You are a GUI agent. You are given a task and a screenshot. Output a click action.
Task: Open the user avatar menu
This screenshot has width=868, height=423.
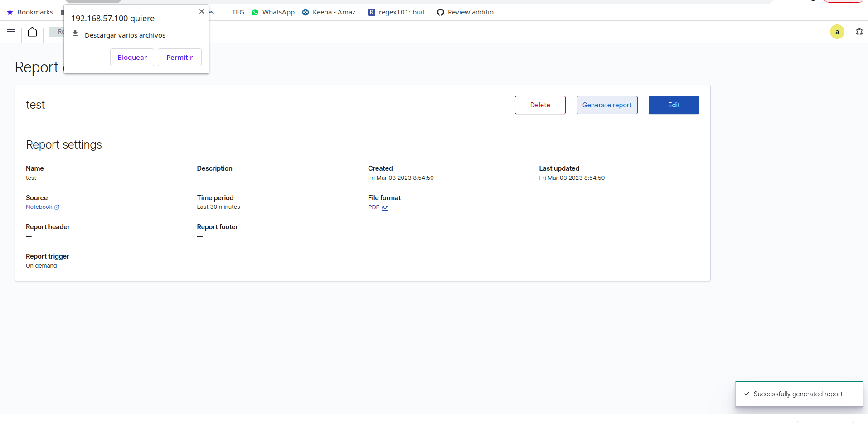point(837,32)
